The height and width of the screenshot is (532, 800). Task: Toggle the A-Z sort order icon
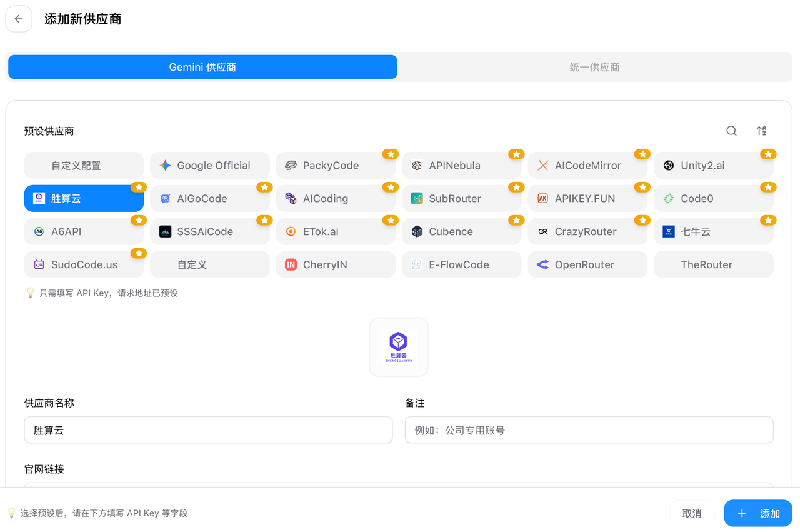[x=761, y=131]
